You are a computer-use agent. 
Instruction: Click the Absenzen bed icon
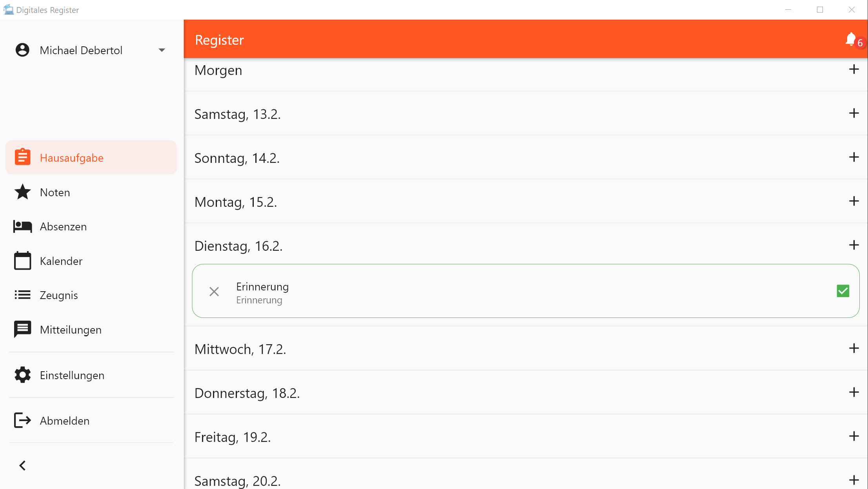(x=22, y=226)
